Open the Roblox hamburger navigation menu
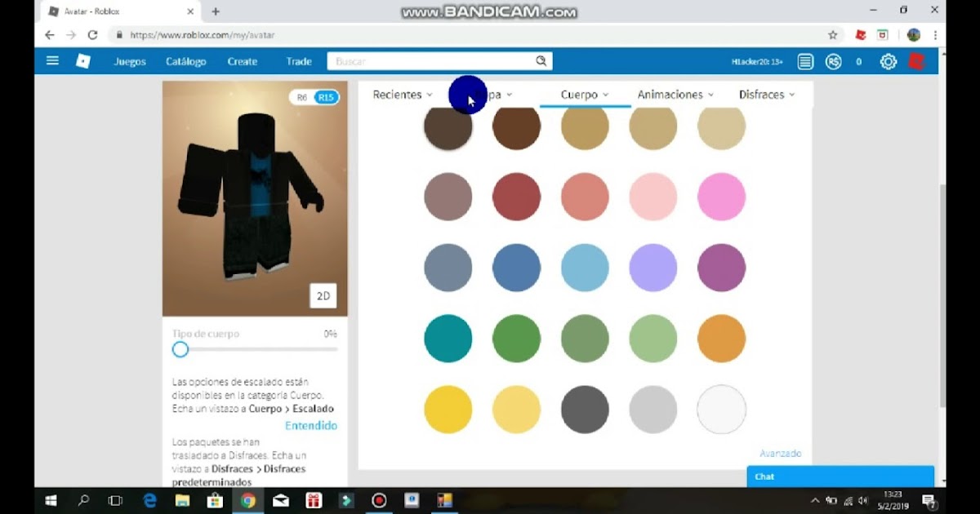The width and height of the screenshot is (980, 514). click(x=52, y=61)
